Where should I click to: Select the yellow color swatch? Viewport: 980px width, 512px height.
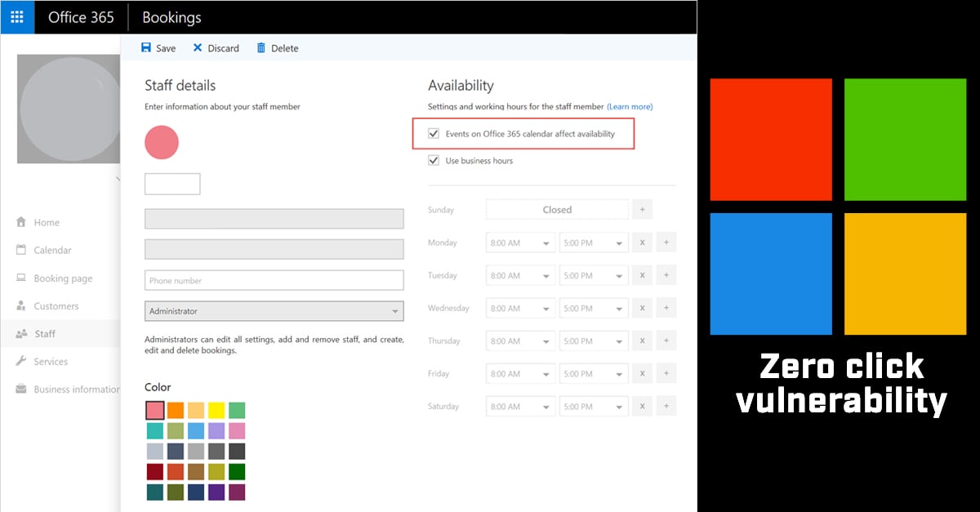click(x=216, y=410)
